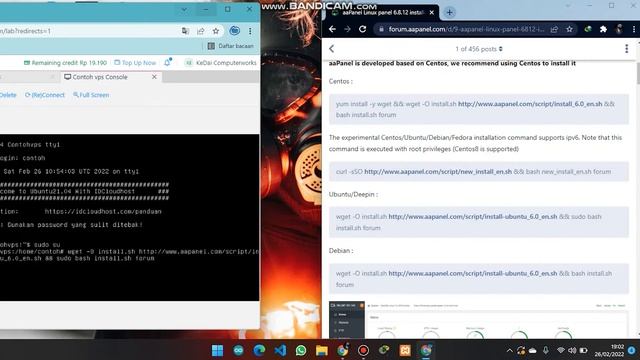The width and height of the screenshot is (640, 360).
Task: Click the 'Ubuntu/Deepin :' heading text
Action: tap(353, 195)
